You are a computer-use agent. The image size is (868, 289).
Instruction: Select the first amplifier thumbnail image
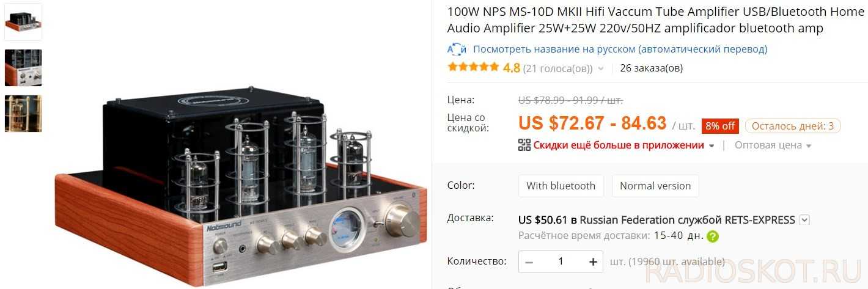[23, 22]
